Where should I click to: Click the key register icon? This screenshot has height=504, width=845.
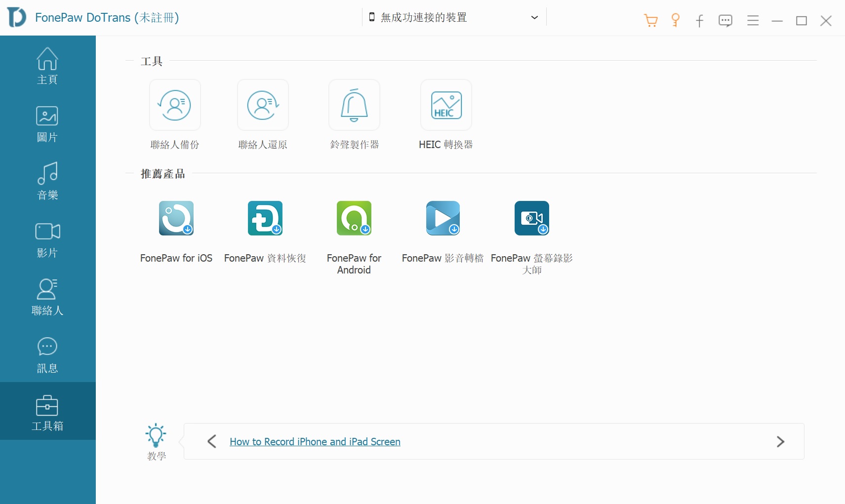[x=675, y=20]
